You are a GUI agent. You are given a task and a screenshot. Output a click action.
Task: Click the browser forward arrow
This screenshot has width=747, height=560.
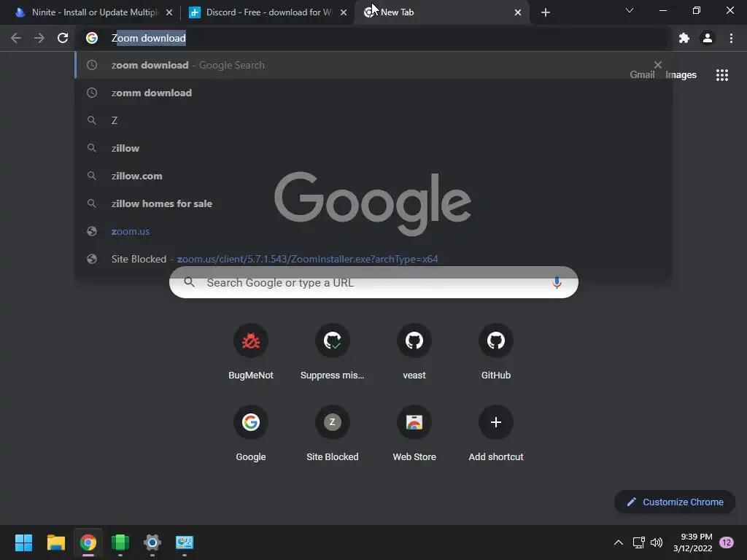coord(39,38)
